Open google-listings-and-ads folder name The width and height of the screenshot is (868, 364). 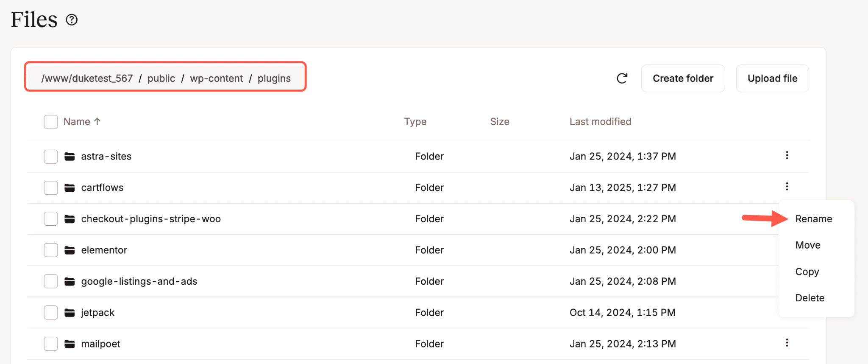139,281
